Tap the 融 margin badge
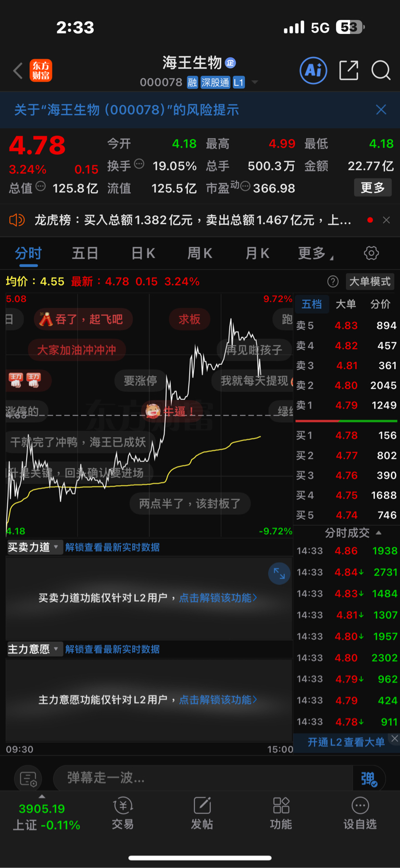The image size is (400, 868). [x=193, y=82]
